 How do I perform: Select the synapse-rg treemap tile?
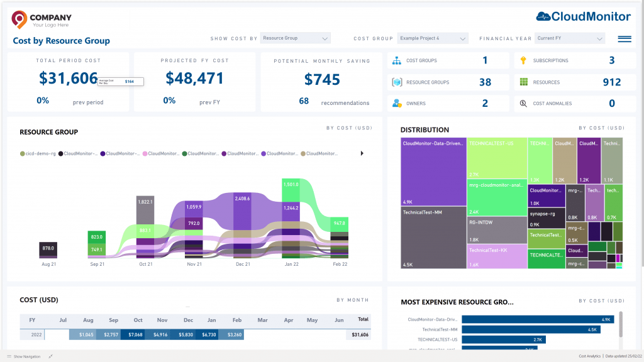[547, 218]
